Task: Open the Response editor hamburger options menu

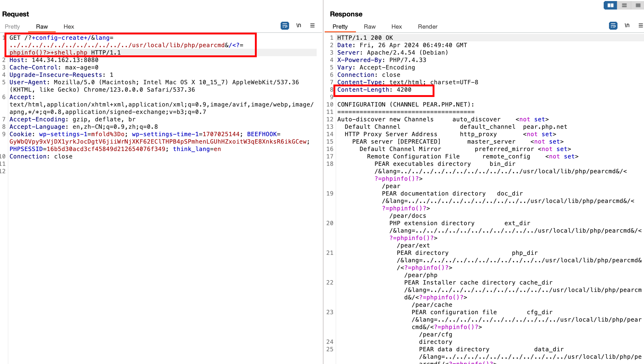Action: coord(641,25)
